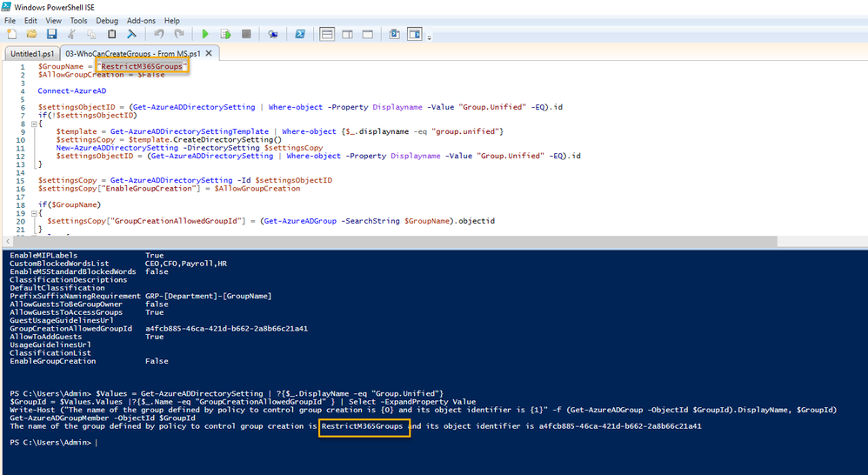This screenshot has width=868, height=475.
Task: Click if($GroupName) on line 18
Action: [70, 204]
